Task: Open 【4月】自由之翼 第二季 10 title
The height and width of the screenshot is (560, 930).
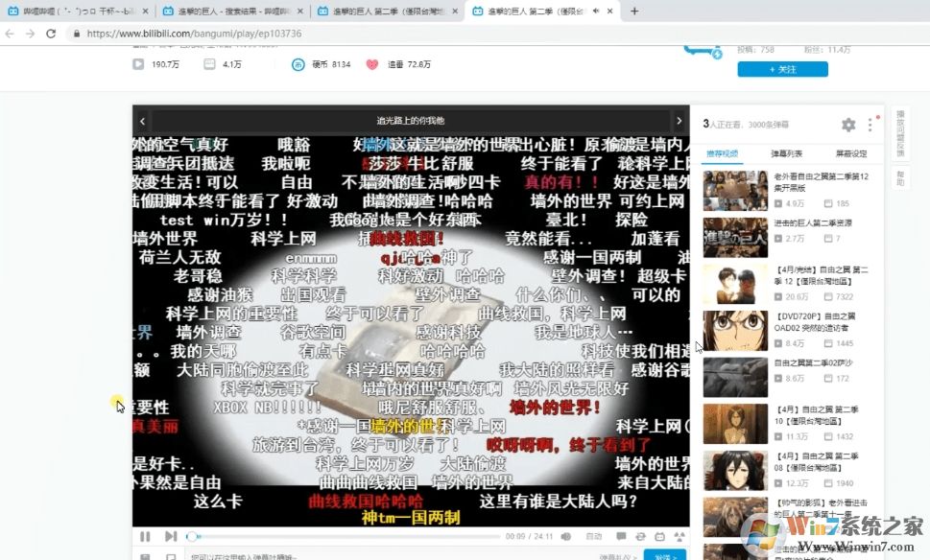Action: tap(816, 415)
